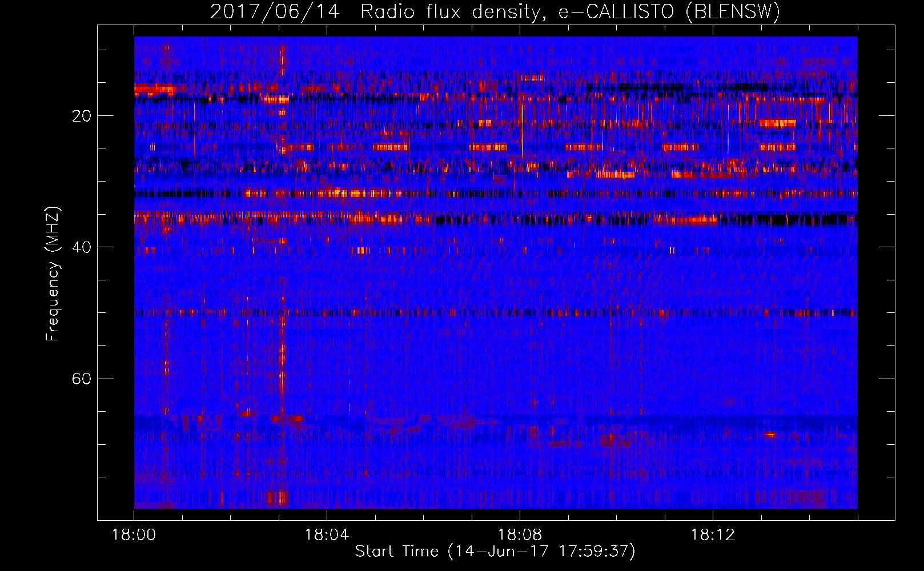Click the 18:12 time axis label

[x=713, y=535]
